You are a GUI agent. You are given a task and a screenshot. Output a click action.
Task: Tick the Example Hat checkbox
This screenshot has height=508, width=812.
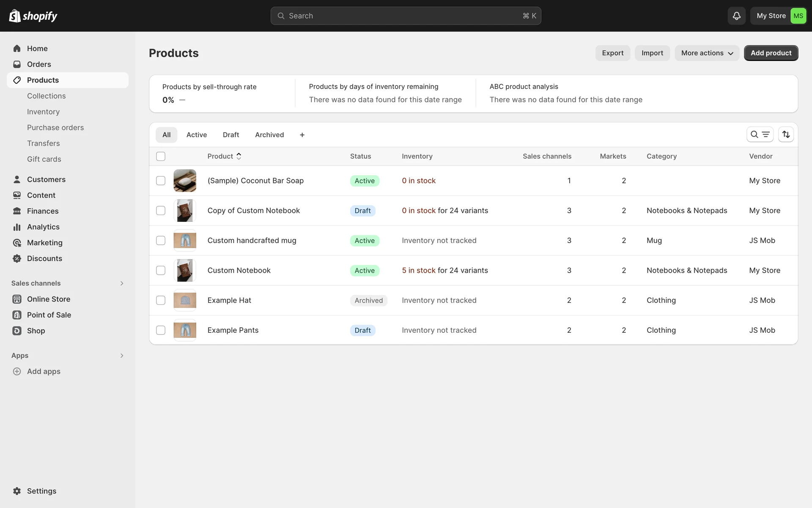161,300
